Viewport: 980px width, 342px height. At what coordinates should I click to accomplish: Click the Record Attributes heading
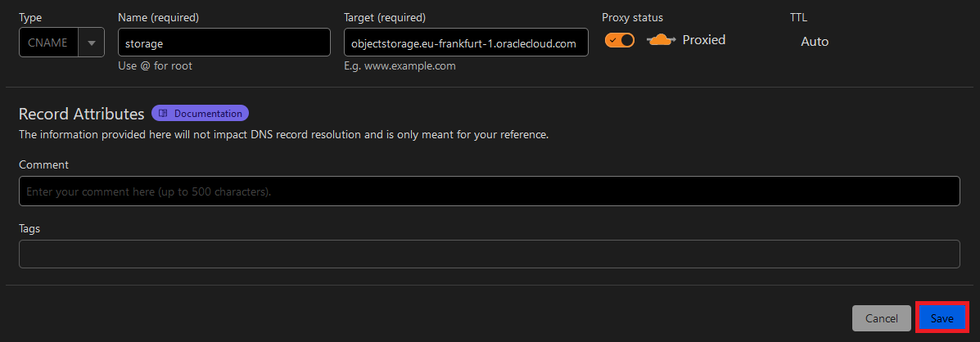coord(81,114)
